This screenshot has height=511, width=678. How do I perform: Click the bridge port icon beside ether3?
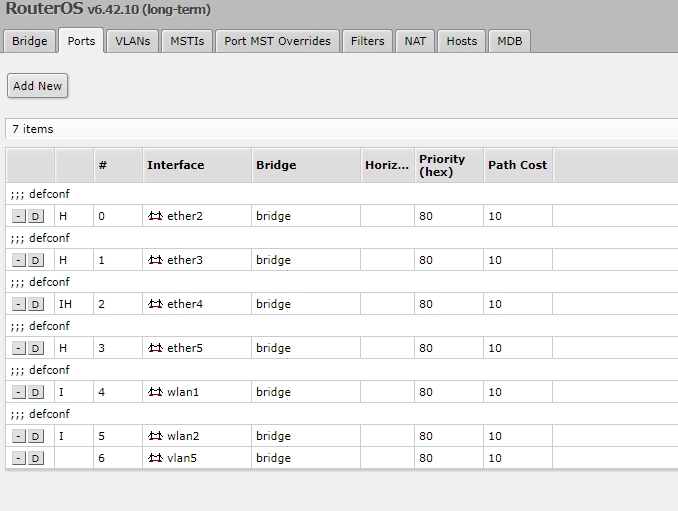155,260
